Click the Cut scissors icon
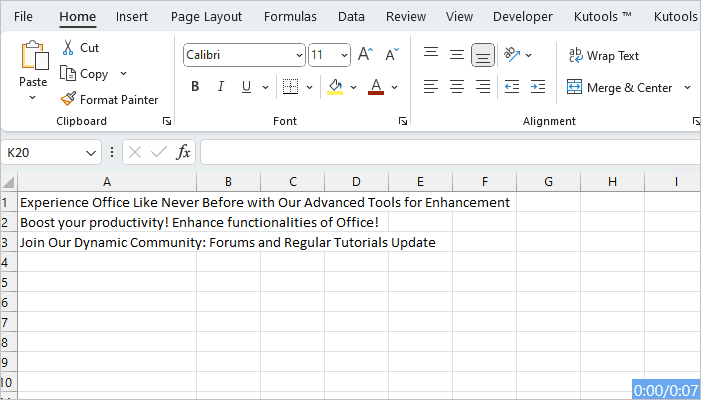Image resolution: width=701 pixels, height=400 pixels. click(68, 48)
